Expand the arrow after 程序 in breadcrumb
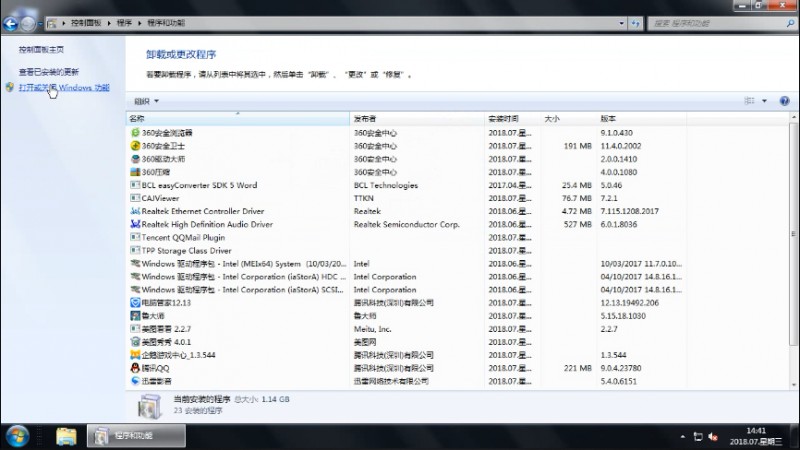 tap(139, 23)
